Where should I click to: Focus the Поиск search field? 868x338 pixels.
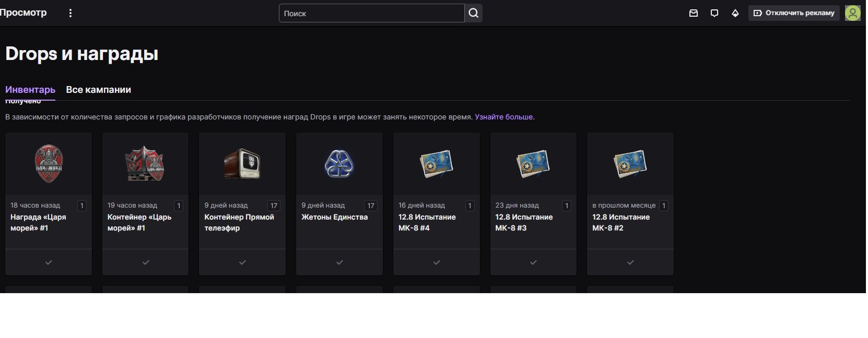pyautogui.click(x=371, y=13)
